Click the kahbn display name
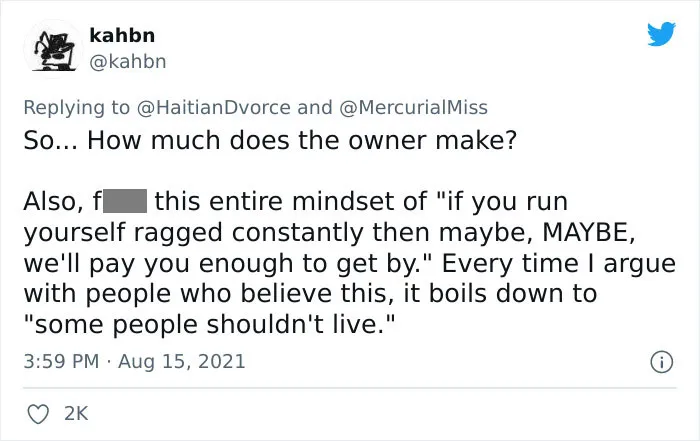Screen dimensions: 700x441 (x=122, y=35)
